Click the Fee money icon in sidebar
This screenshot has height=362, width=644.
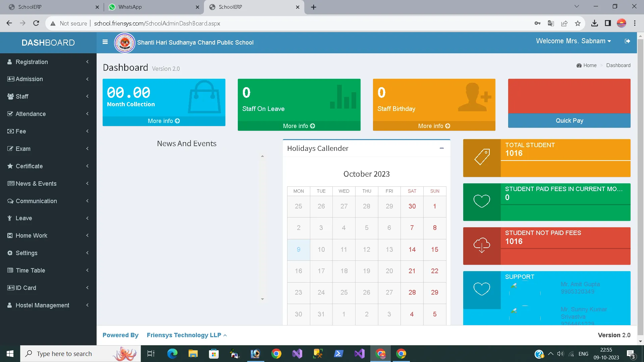[10, 131]
